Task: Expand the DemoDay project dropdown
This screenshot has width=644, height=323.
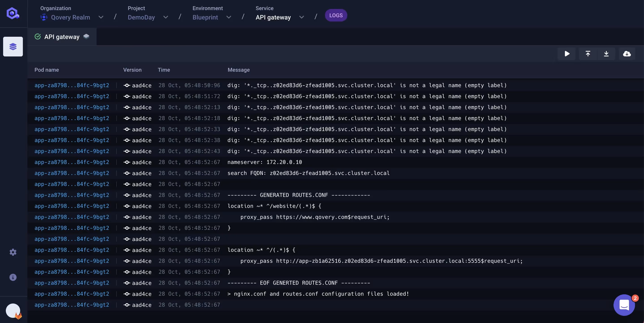Action: pos(166,17)
